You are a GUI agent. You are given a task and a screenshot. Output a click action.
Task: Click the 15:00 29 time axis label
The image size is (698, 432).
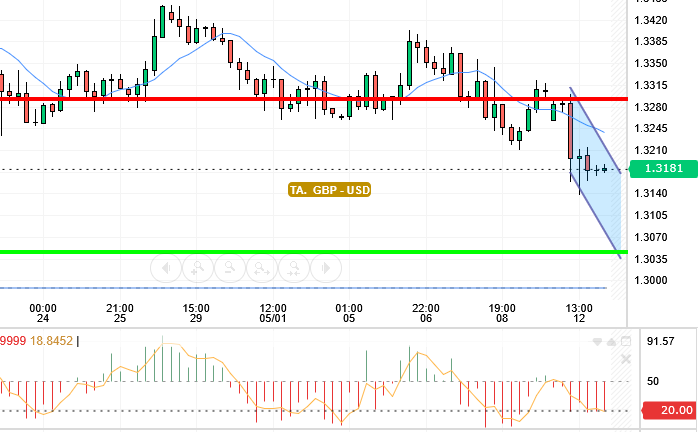tap(196, 313)
